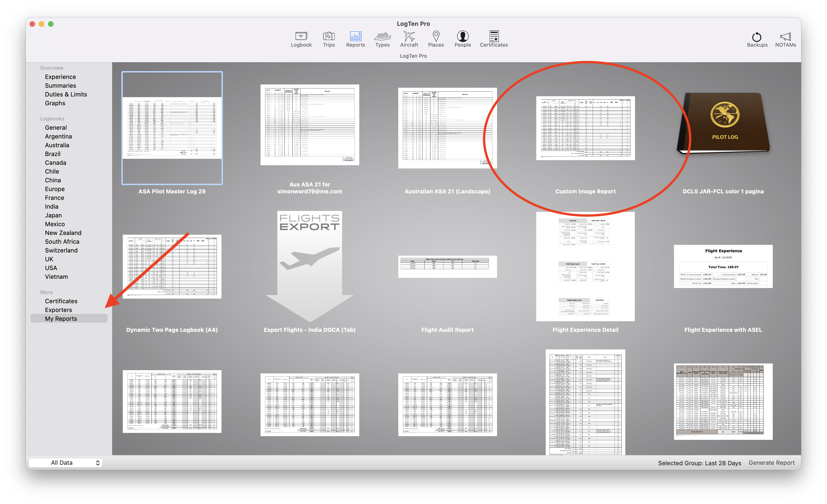The image size is (827, 504).
Task: Select ASA Pilot Master Log 29 thumbnail
Action: (x=172, y=128)
